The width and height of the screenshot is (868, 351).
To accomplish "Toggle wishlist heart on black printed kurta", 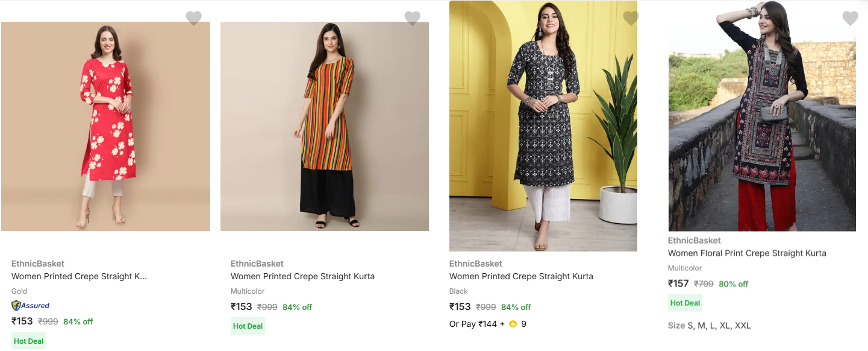I will coord(631,18).
